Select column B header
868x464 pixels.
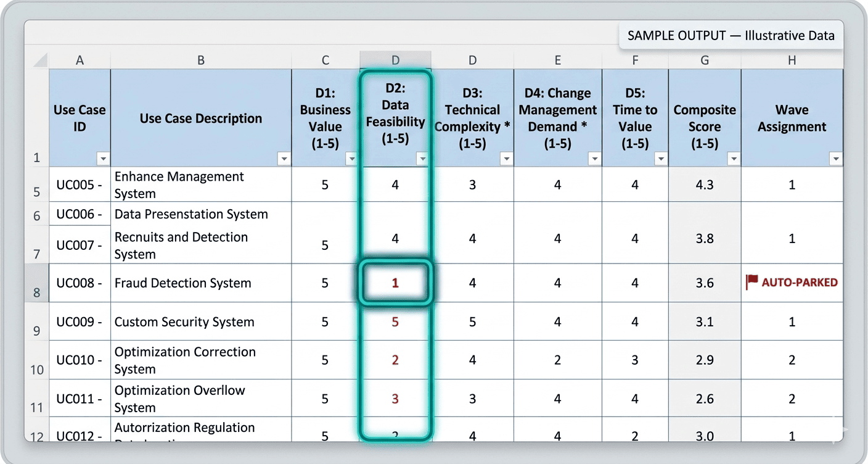[201, 60]
